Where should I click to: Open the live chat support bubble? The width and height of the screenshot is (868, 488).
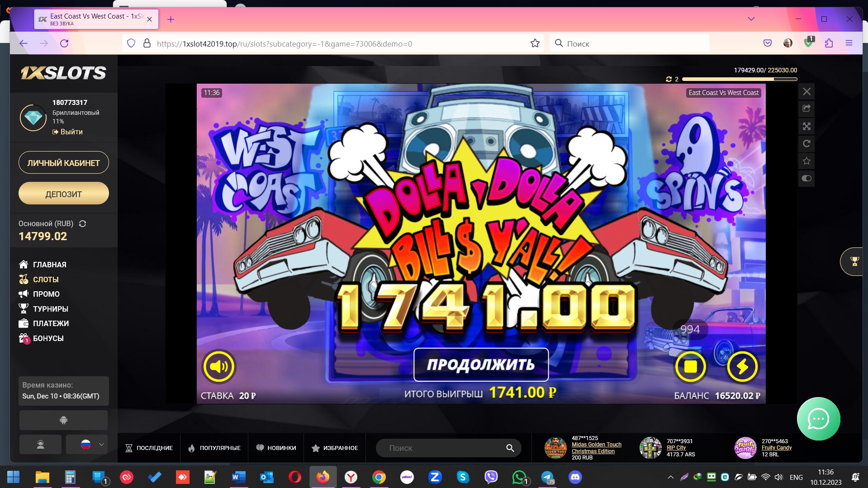[818, 419]
